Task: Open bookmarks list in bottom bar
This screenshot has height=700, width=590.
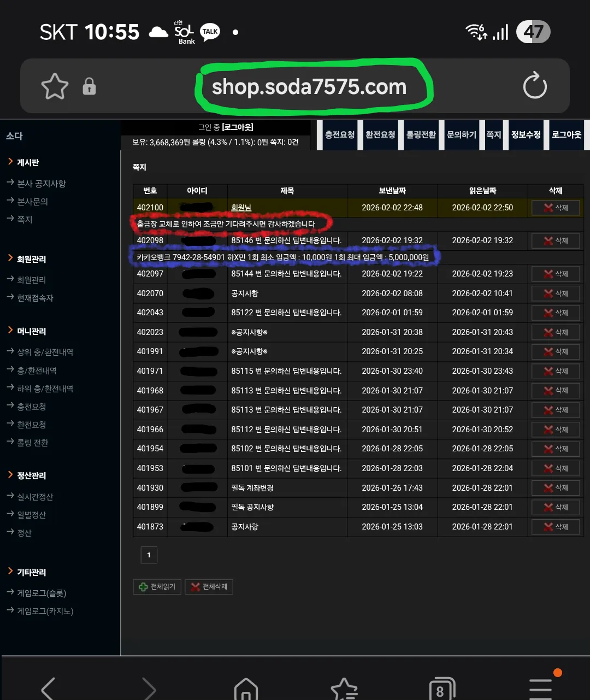Action: [344, 689]
